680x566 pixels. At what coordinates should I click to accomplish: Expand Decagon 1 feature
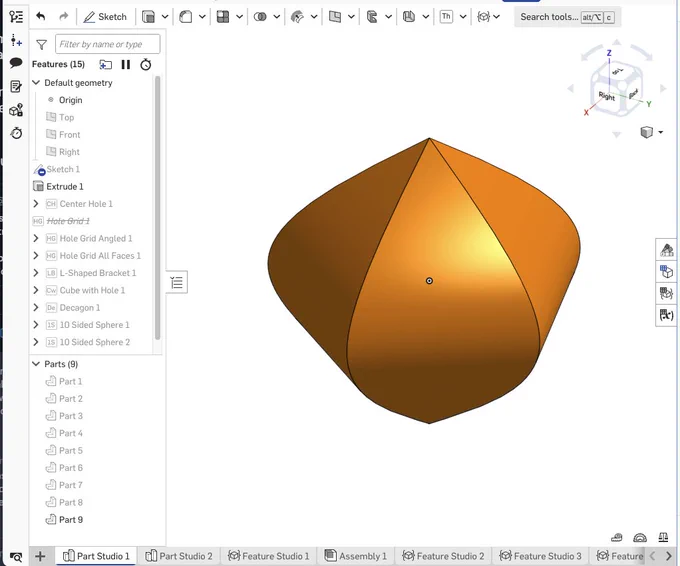coord(36,308)
